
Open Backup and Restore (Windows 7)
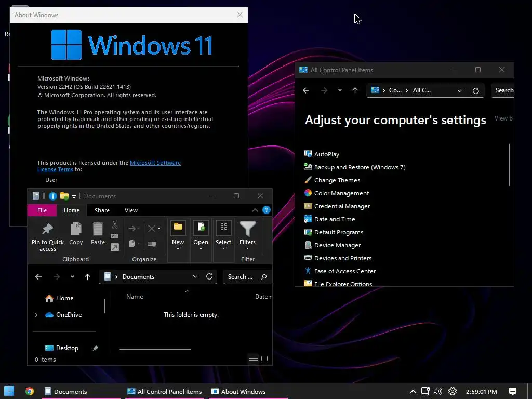coord(360,167)
